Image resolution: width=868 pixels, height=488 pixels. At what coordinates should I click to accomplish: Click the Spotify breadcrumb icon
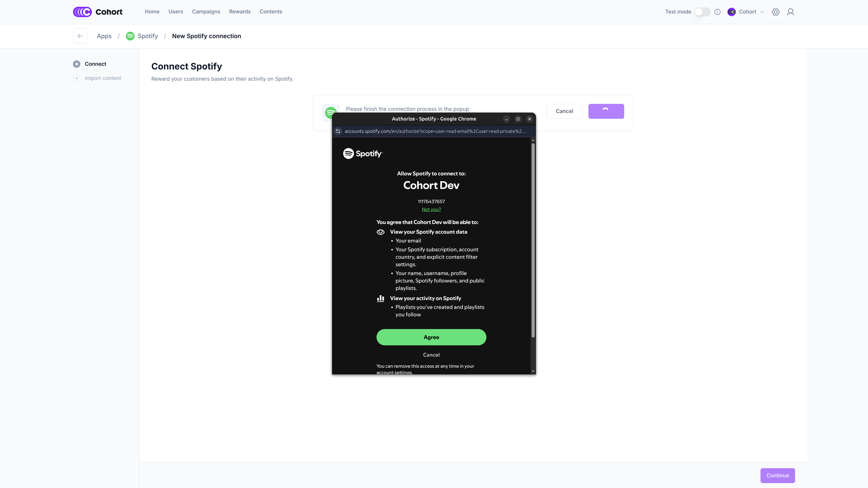pyautogui.click(x=130, y=36)
